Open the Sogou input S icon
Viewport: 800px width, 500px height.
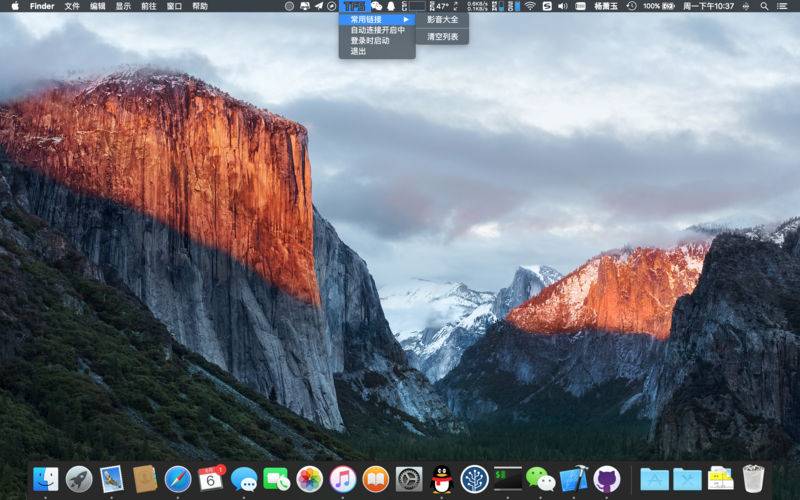coord(547,6)
